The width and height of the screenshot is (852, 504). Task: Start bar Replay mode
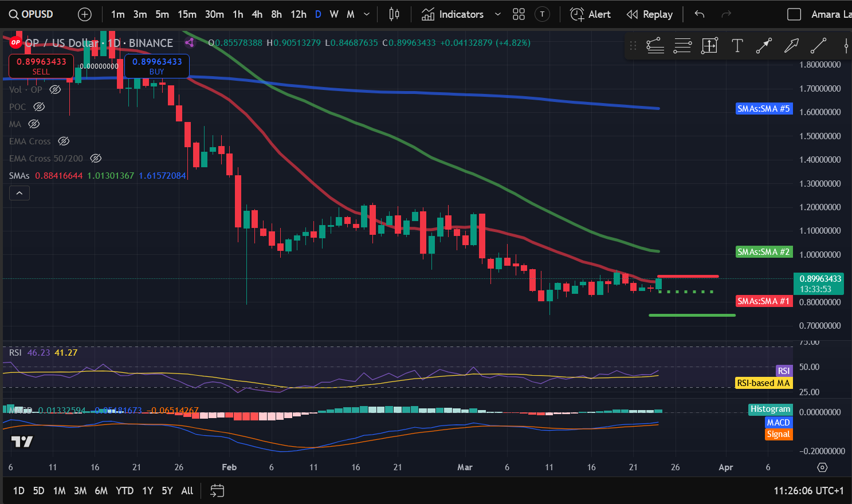650,14
